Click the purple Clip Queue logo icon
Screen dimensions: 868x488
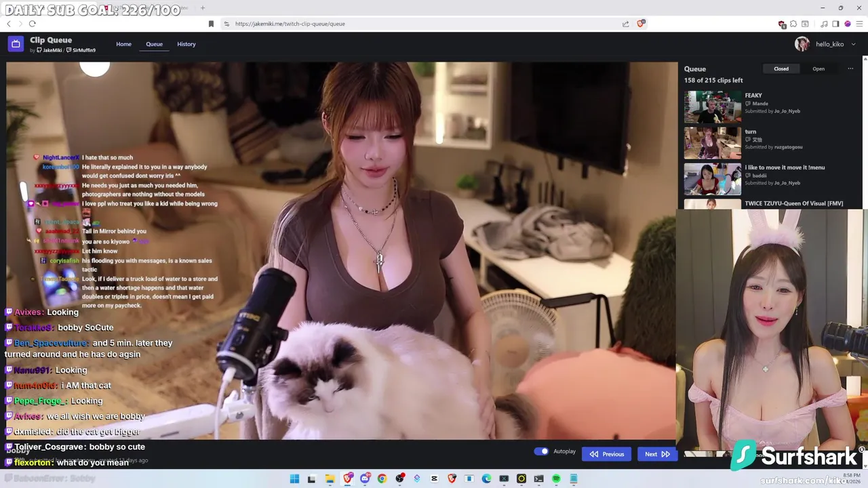[16, 44]
